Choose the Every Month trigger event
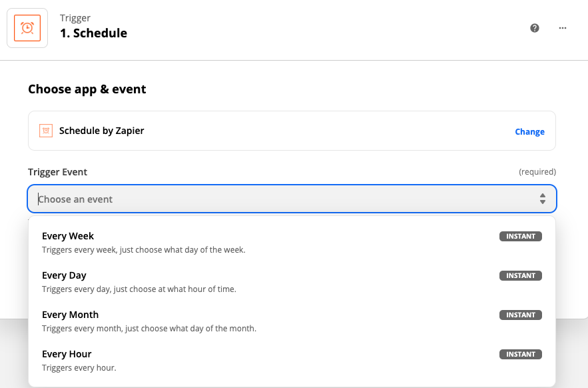This screenshot has width=588, height=388. 70,315
